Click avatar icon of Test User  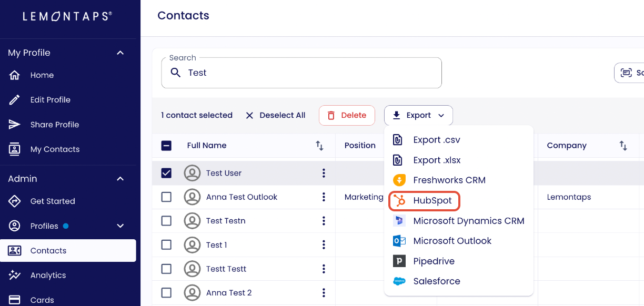point(193,173)
